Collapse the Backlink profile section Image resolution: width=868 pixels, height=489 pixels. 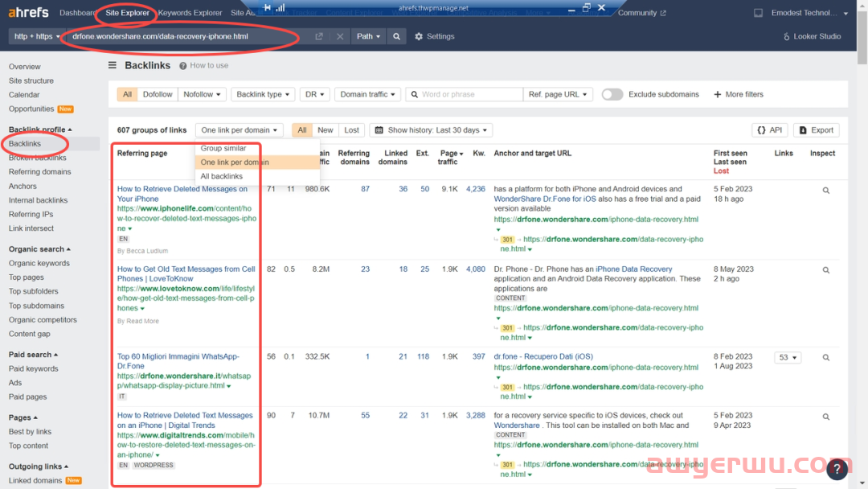tap(40, 129)
